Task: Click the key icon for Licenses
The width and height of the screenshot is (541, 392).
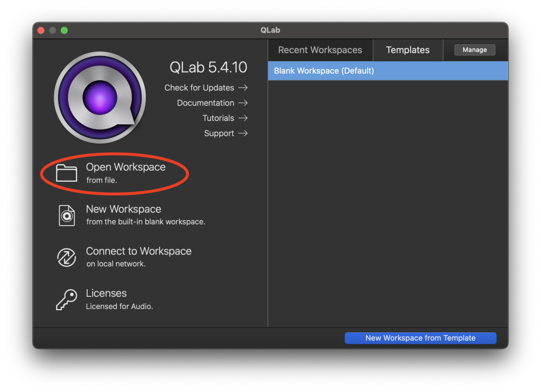Action: click(x=67, y=300)
